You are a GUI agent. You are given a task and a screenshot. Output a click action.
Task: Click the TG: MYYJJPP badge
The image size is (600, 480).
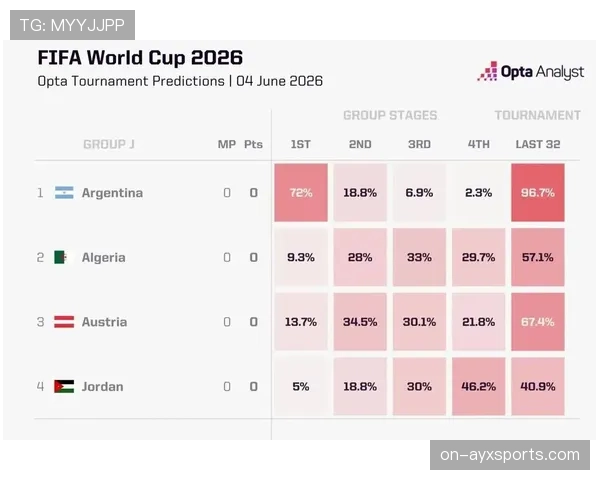coord(72,25)
